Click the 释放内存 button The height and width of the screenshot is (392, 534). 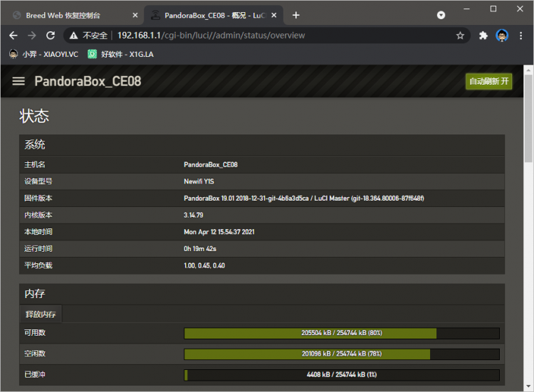[x=41, y=314]
